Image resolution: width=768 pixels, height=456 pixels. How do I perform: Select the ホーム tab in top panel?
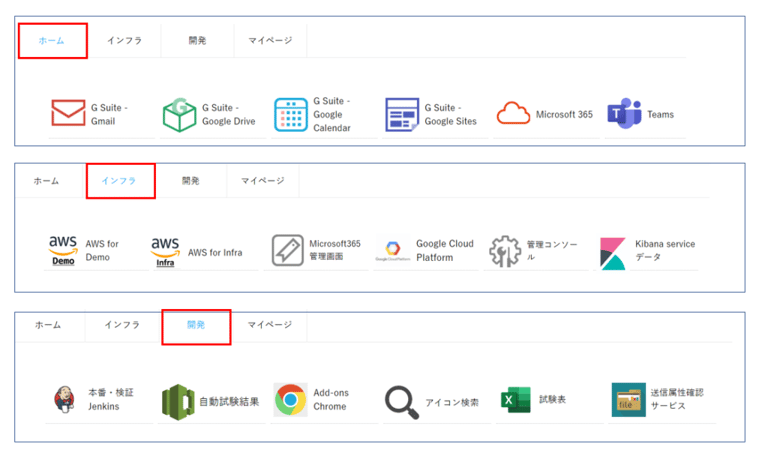tap(51, 41)
